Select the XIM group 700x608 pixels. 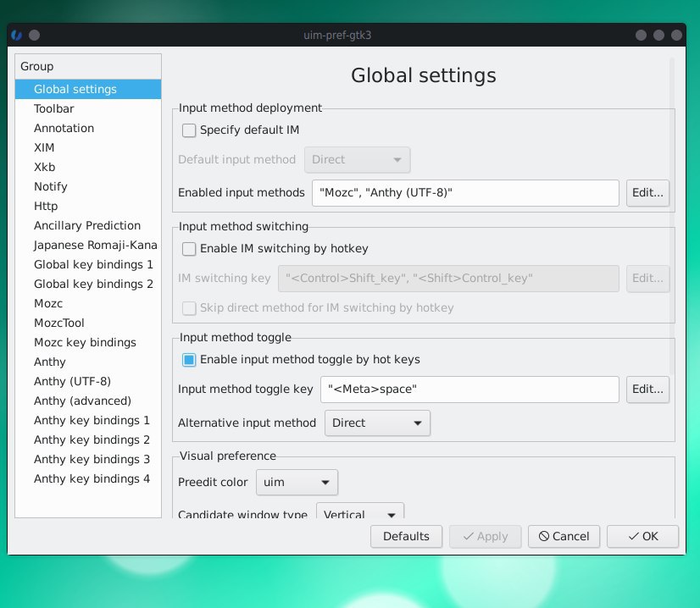click(88, 147)
